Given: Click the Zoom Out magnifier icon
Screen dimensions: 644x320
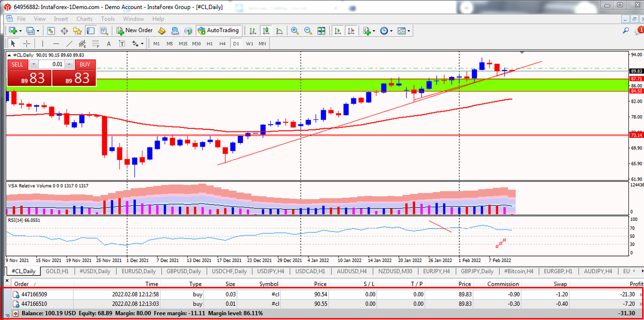Looking at the screenshot, I should point(307,31).
